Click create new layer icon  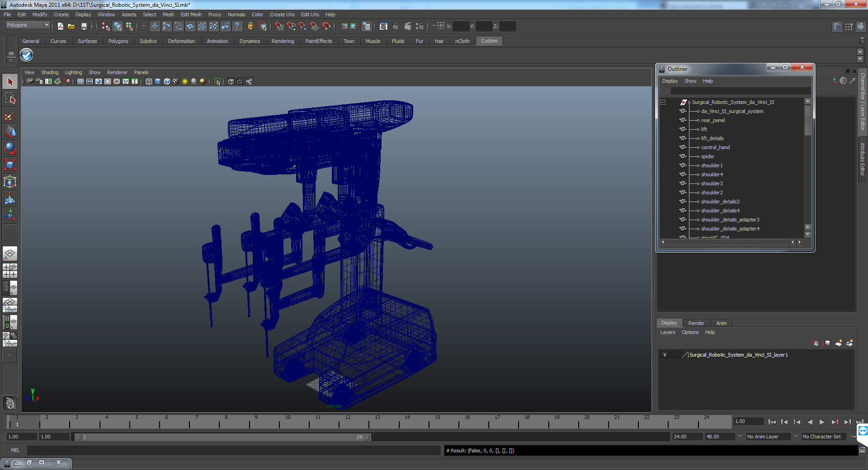coord(839,343)
